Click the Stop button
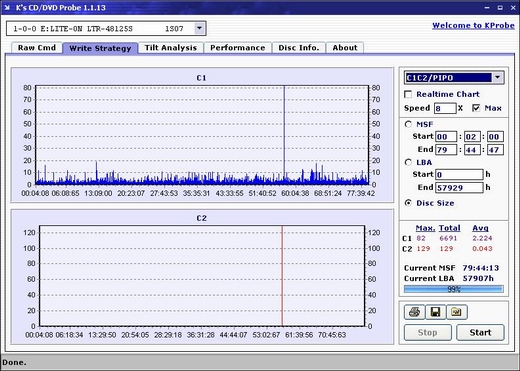Image resolution: width=520 pixels, height=371 pixels. tap(428, 332)
